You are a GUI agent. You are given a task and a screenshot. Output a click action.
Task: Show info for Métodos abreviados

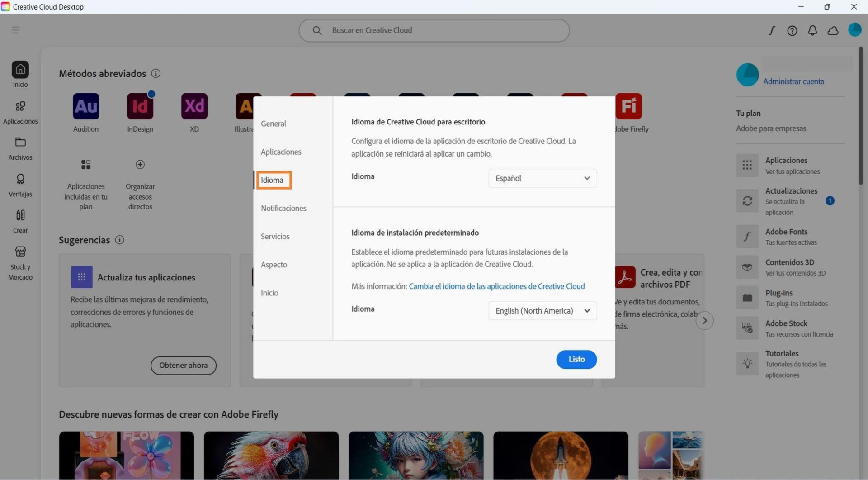pos(156,73)
